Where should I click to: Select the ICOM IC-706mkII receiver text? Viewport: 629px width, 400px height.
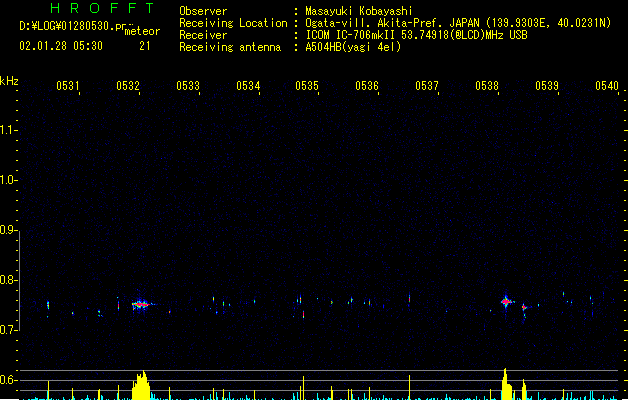point(416,35)
